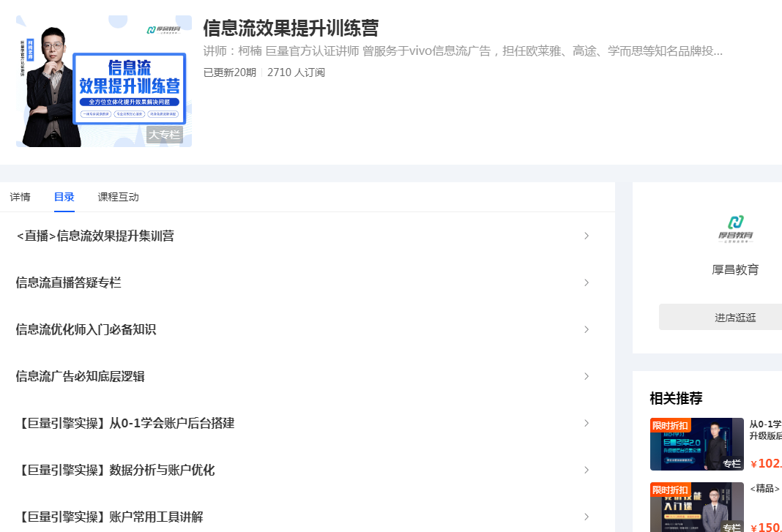
Task: Click the 已更新20期 text
Action: tap(229, 72)
